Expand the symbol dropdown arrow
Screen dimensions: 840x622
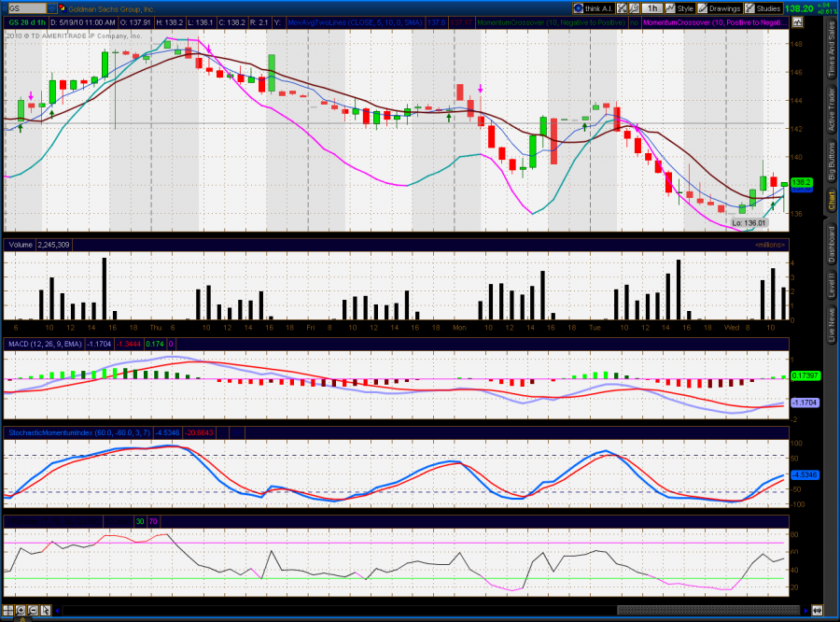[51, 8]
